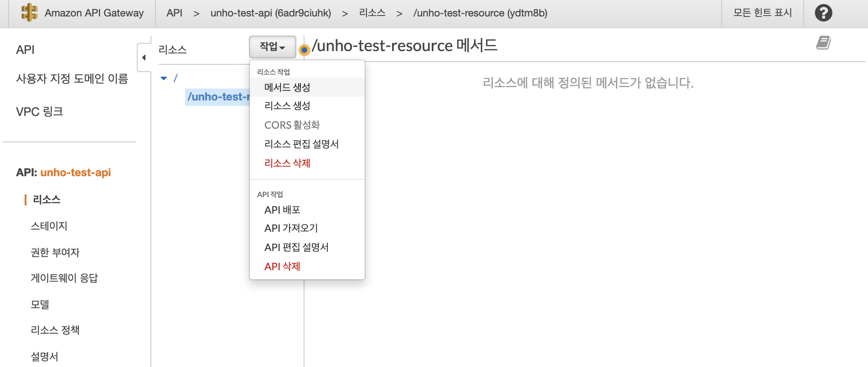Open API in left sidebar

[x=25, y=50]
